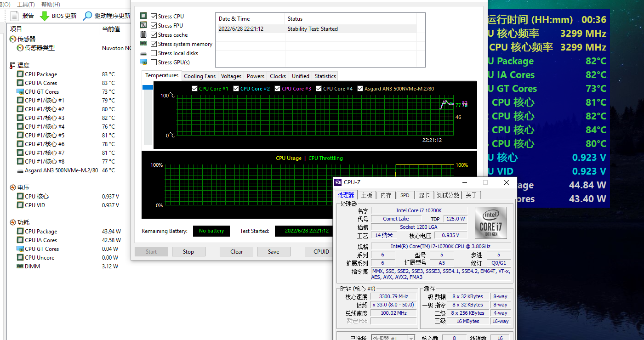Screen dimensions: 644x340
Task: Click the drive icon beside Asgard AN3 500NVMe-M.2/80 row
Action: (x=20, y=170)
